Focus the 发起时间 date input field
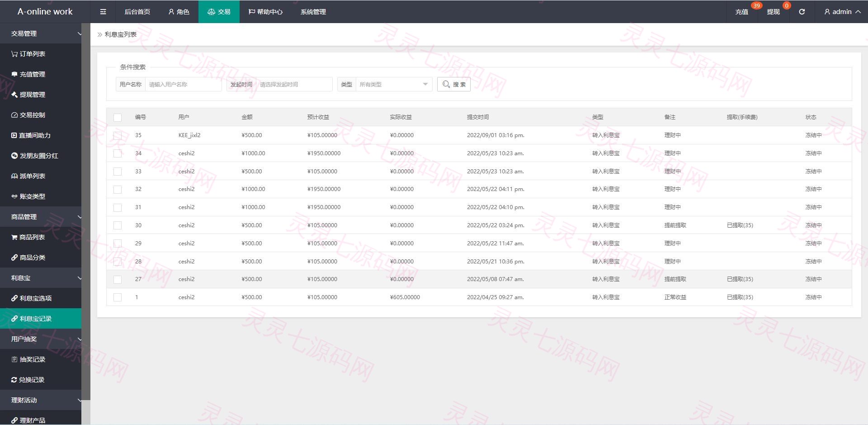This screenshot has width=868, height=425. [x=294, y=84]
